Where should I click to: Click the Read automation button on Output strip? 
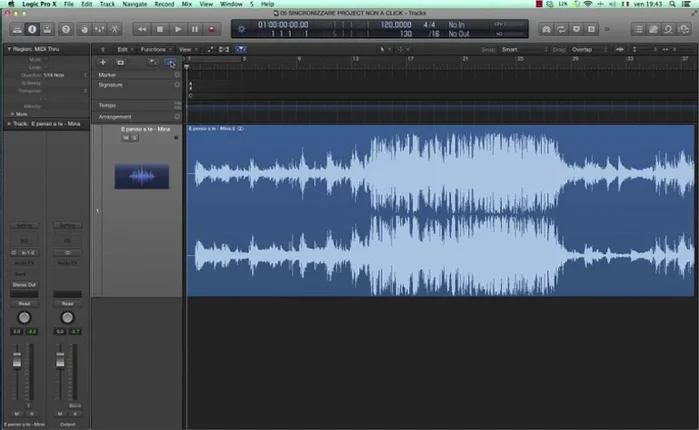[67, 303]
